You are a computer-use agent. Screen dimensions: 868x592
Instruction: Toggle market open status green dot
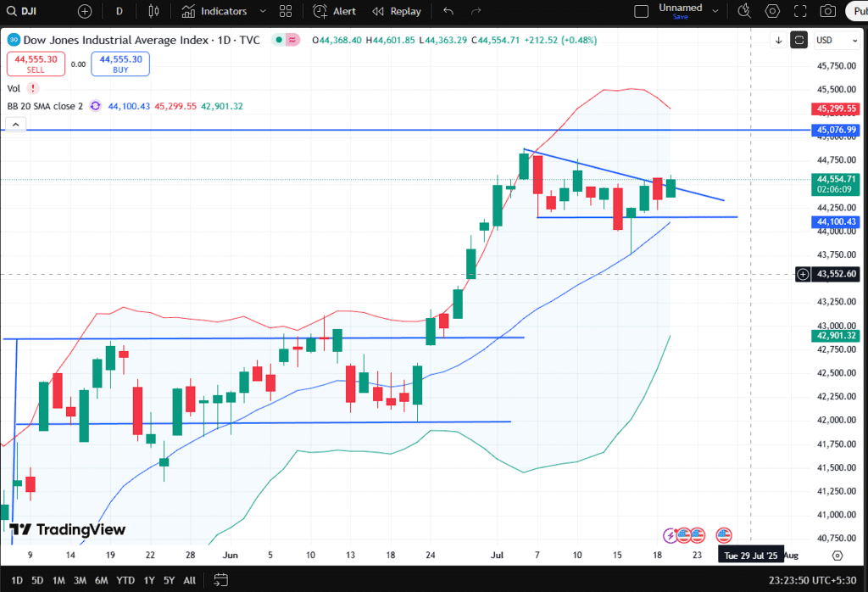(278, 40)
